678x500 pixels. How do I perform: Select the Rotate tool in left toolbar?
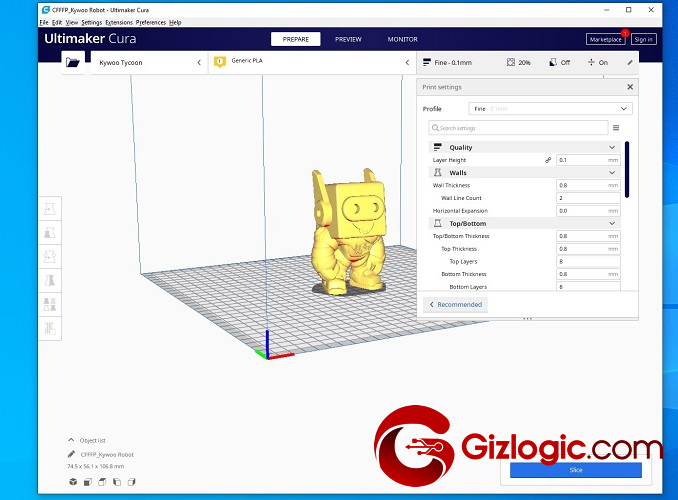point(50,256)
